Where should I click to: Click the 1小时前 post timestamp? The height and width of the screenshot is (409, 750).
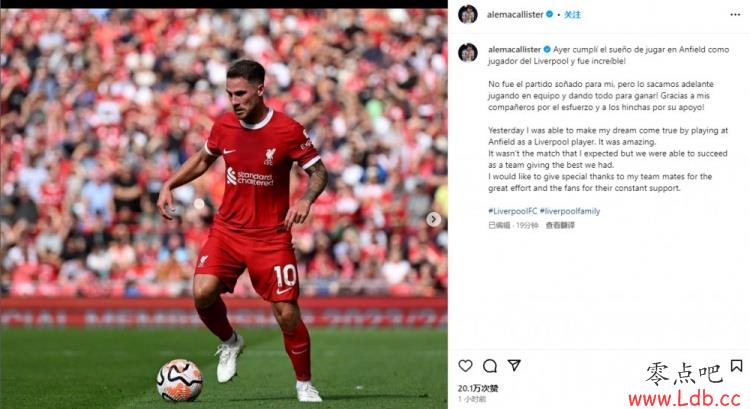[472, 399]
